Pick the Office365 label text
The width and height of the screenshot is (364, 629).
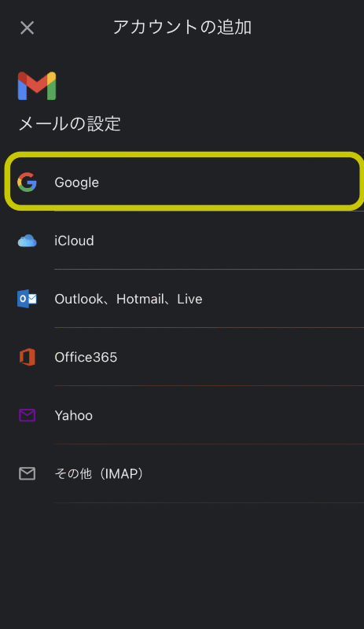86,357
